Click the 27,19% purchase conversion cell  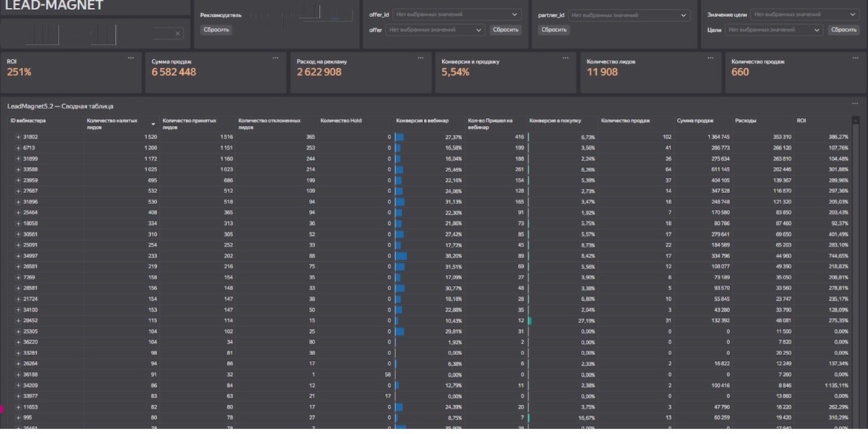[x=586, y=320]
